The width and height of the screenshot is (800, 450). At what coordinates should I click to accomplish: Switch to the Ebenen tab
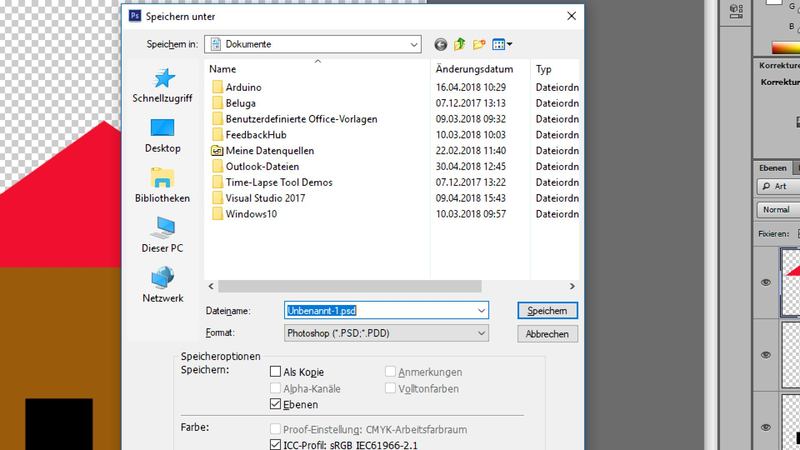tap(772, 168)
